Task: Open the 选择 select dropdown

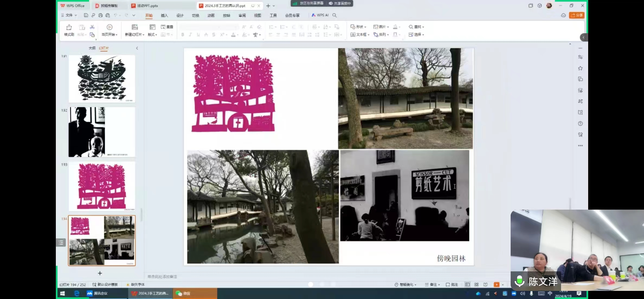Action: 416,35
